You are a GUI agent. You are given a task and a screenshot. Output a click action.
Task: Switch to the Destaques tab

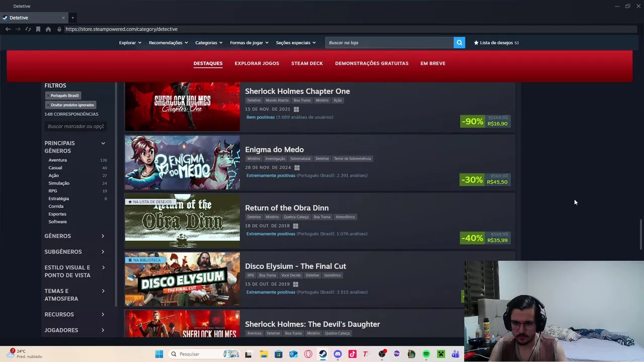tap(208, 63)
